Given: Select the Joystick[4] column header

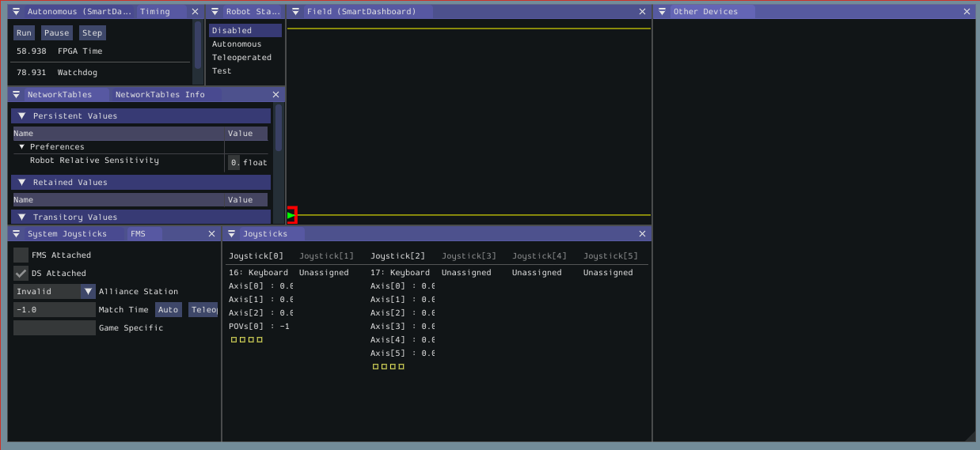Looking at the screenshot, I should click(x=539, y=256).
